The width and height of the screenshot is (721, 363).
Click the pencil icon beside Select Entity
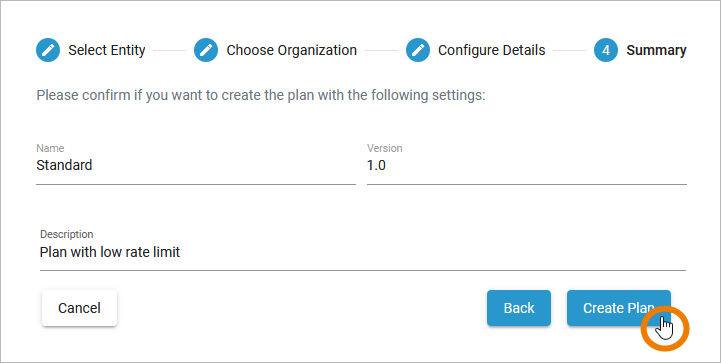(48, 50)
